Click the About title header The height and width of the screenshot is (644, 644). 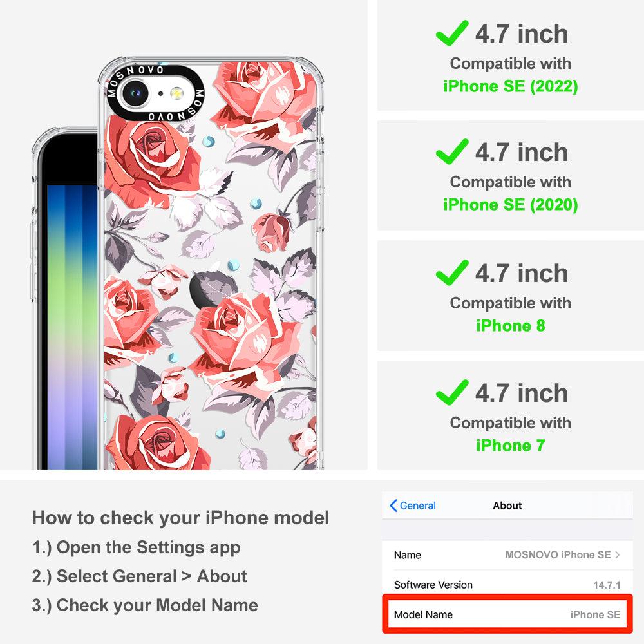click(507, 506)
